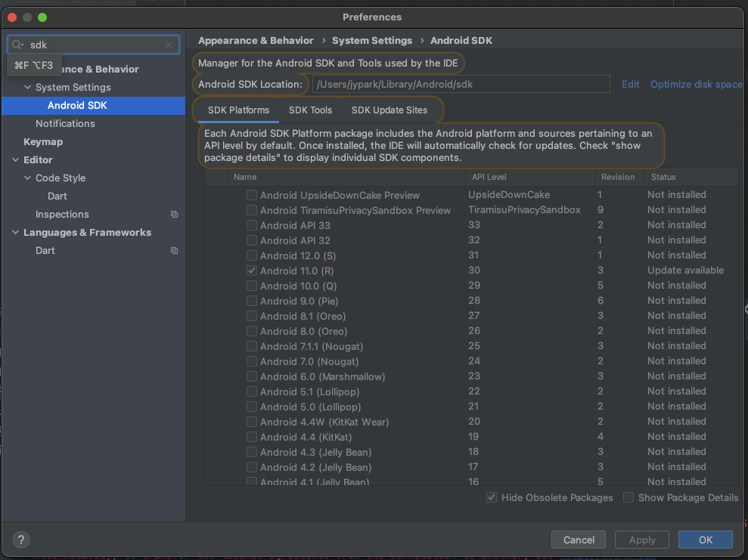Enable Android API 33 checkbox
Screen dimensions: 748x560
(x=252, y=225)
